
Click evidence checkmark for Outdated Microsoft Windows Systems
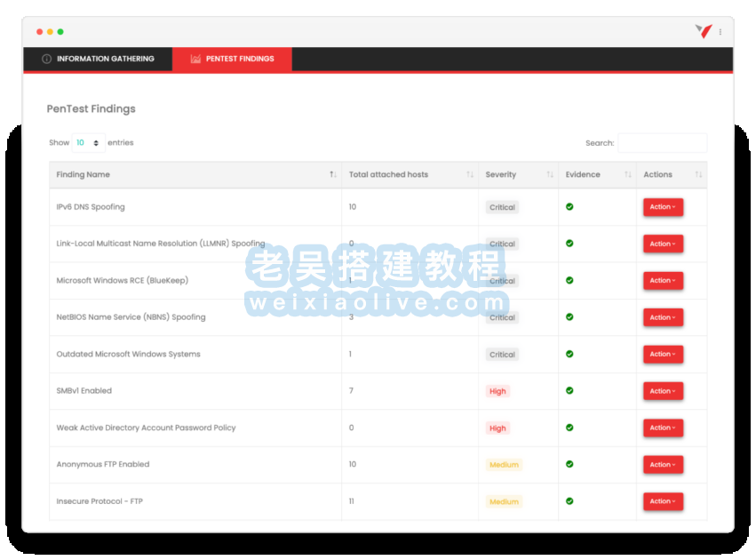pos(569,354)
